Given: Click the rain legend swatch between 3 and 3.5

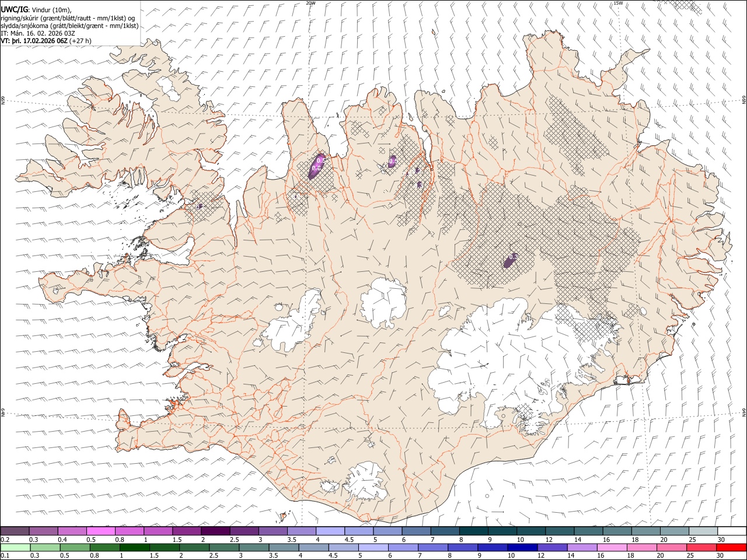Looking at the screenshot, I should 254,547.
